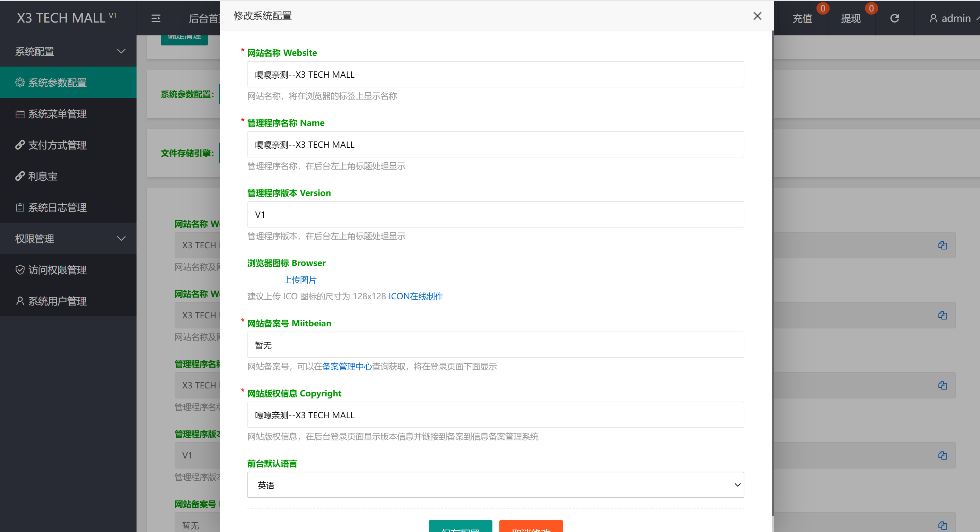The width and height of the screenshot is (980, 532).
Task: Click the X3 TECH MALL logo title
Action: (66, 18)
